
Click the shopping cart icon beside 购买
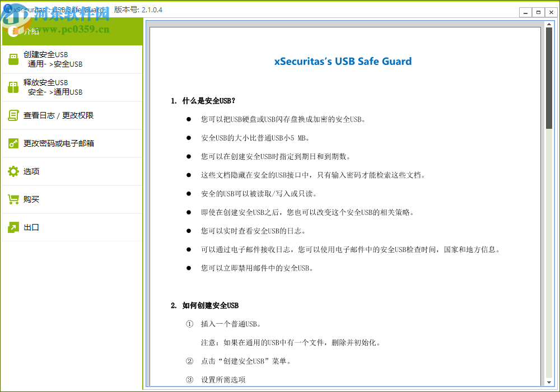tap(13, 199)
